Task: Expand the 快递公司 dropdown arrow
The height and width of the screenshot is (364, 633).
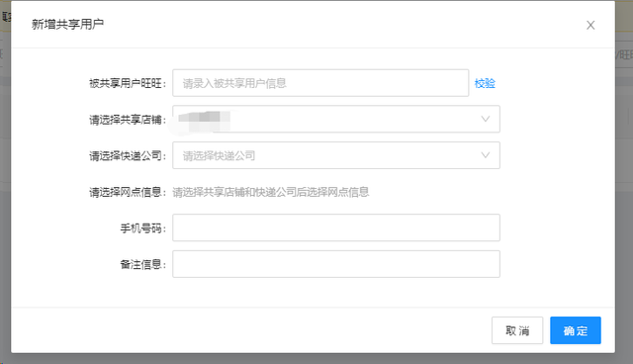Action: click(486, 155)
